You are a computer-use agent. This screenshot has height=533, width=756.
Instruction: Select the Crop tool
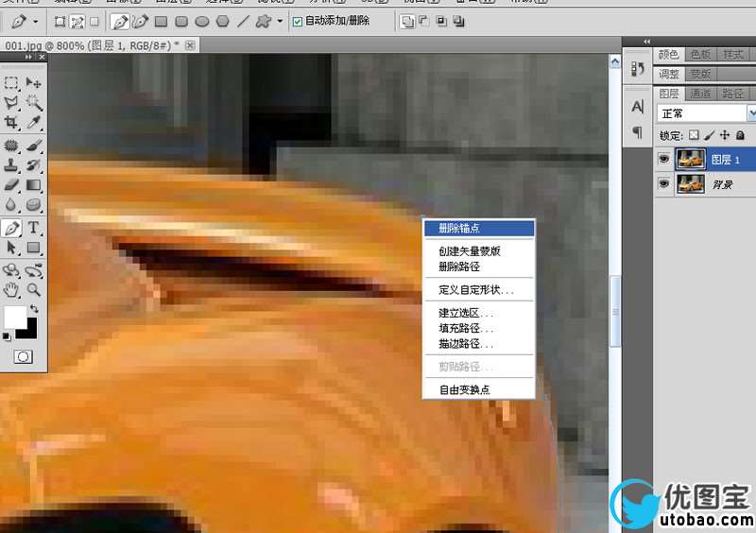point(11,122)
